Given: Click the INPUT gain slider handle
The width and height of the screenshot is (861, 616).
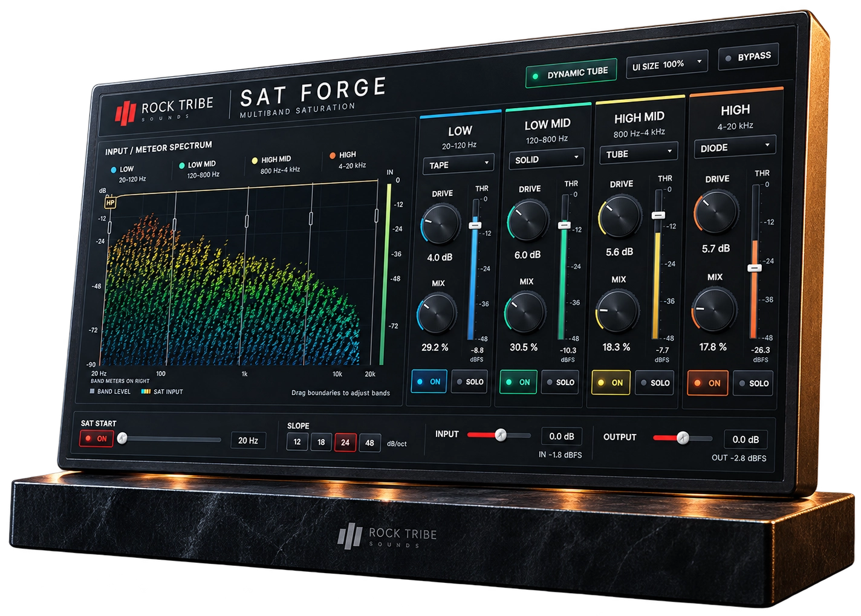Looking at the screenshot, I should pos(501,435).
